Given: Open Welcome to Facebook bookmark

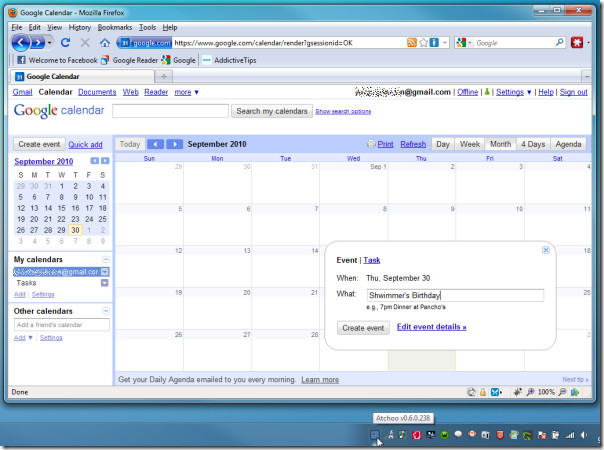Looking at the screenshot, I should coord(57,60).
